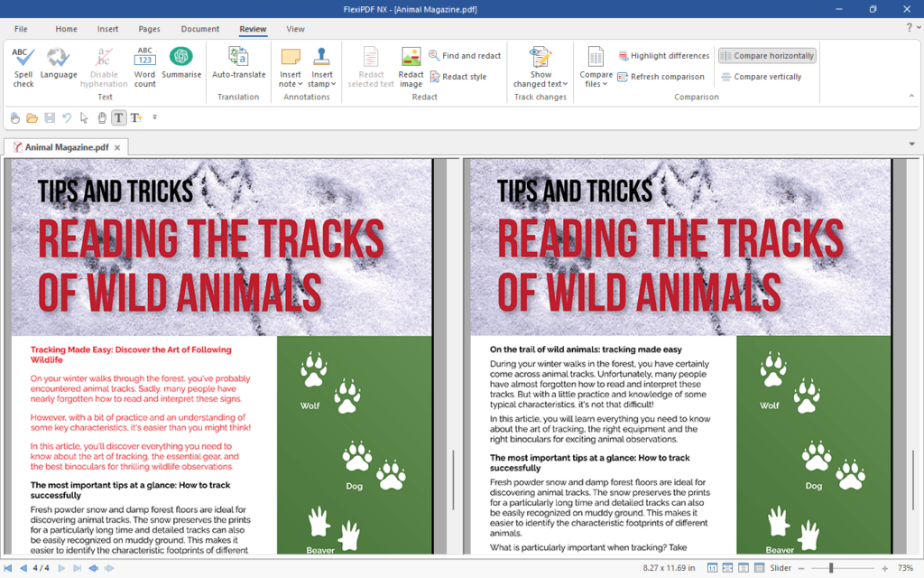
Task: Select the hand pan tool
Action: (102, 117)
